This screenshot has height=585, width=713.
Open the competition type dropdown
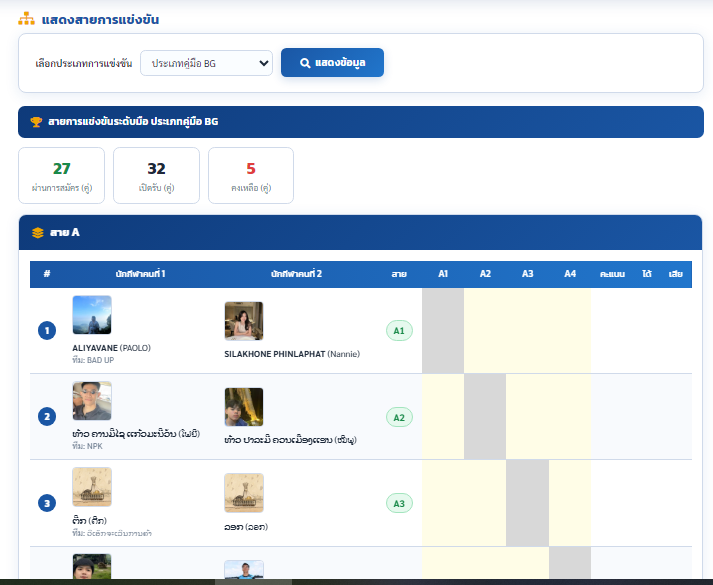[x=206, y=63]
